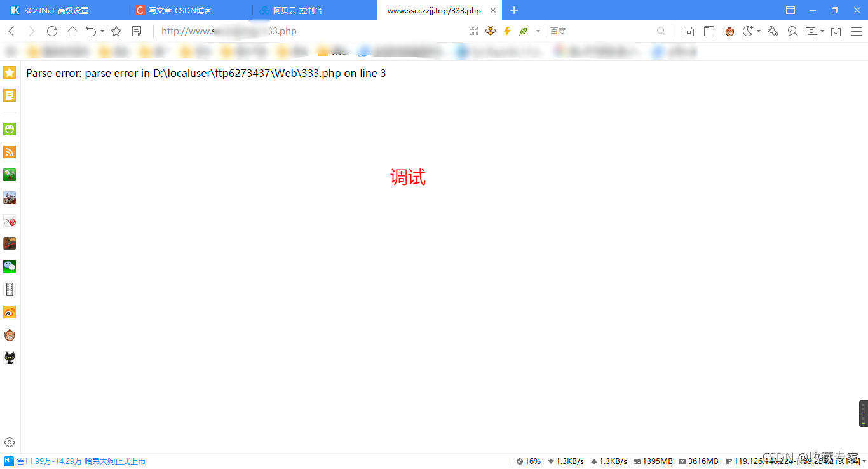Expand screenshot options dropdown arrow
The width and height of the screenshot is (868, 469).
(x=822, y=31)
